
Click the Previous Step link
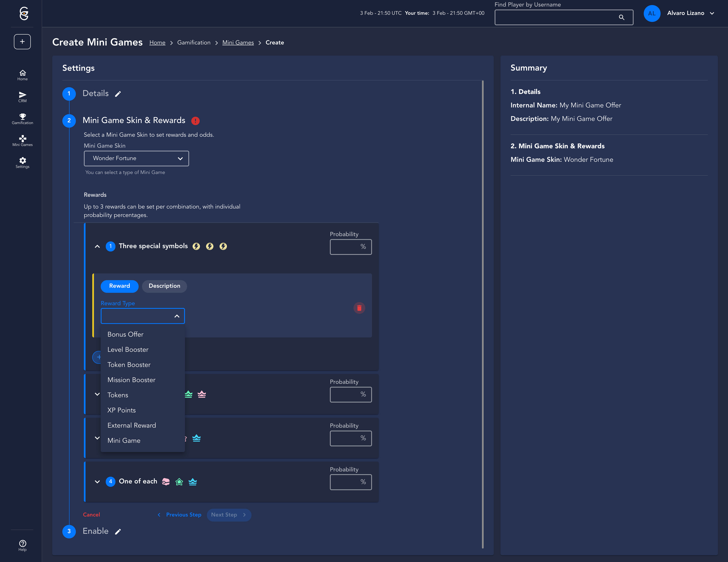click(183, 515)
